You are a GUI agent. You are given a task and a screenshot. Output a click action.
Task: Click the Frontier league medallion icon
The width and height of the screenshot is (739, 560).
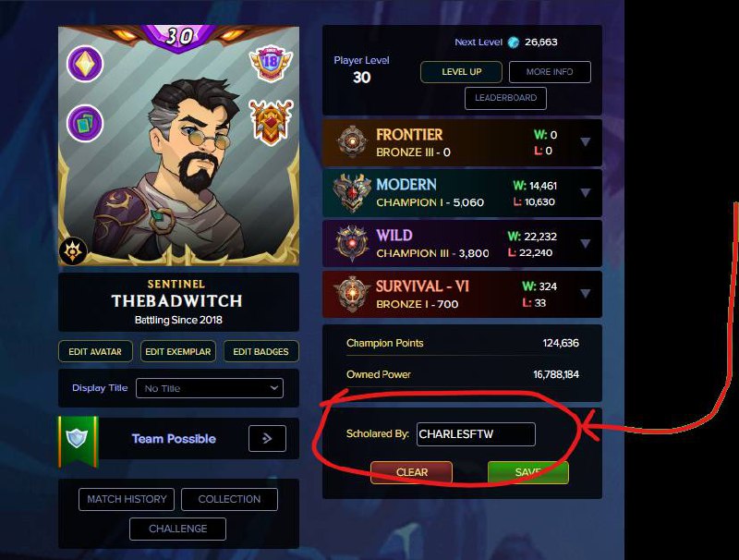tap(352, 141)
